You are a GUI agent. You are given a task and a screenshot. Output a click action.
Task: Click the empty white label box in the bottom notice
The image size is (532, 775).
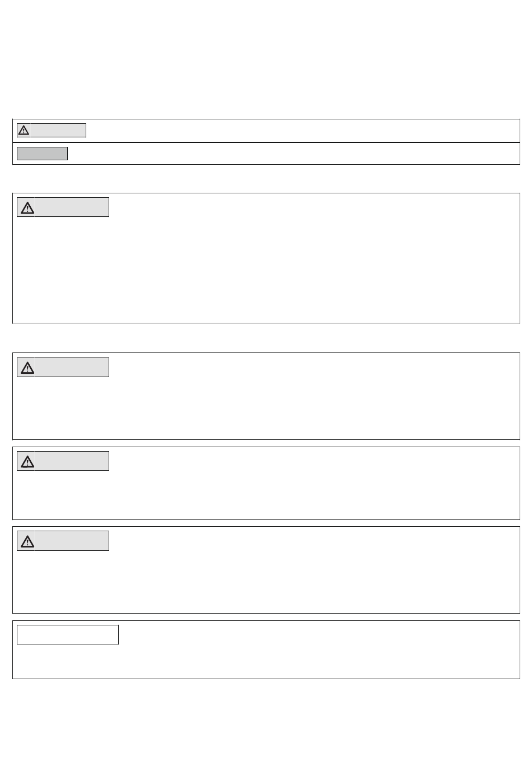[x=68, y=635]
